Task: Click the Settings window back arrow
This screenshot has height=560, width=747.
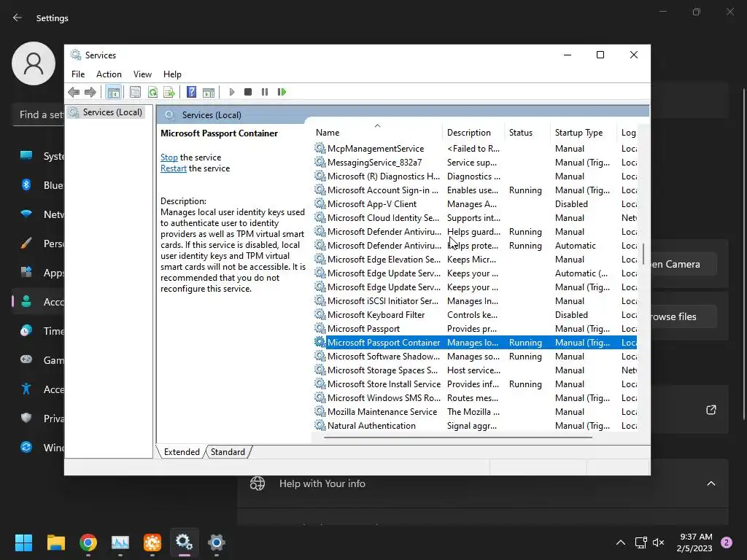Action: click(18, 17)
